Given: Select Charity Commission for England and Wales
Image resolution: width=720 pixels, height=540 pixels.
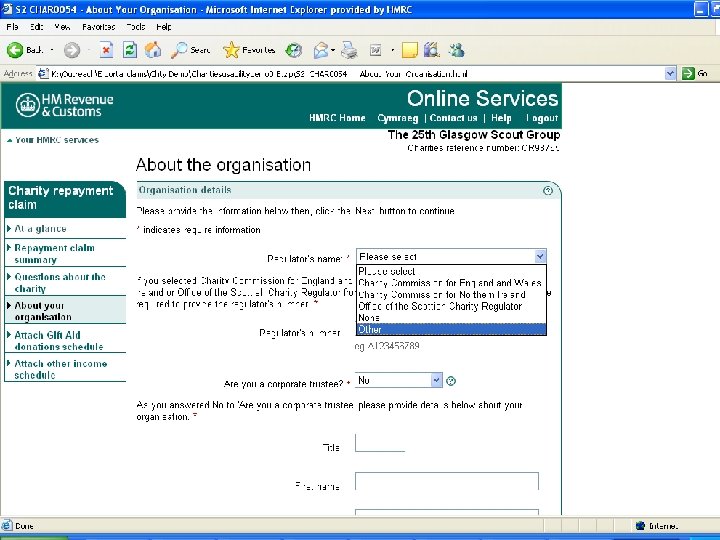Looking at the screenshot, I should click(451, 282).
